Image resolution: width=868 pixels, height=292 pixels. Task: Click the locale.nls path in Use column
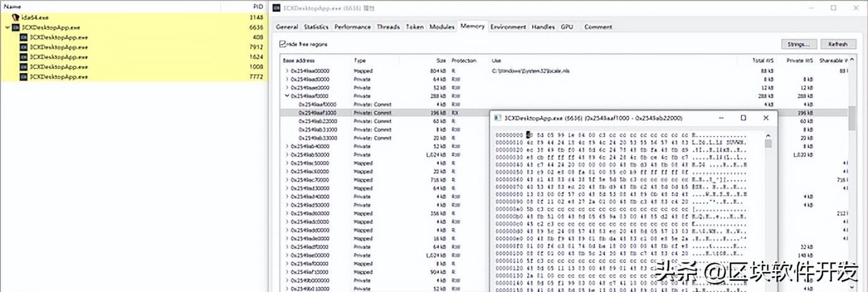[x=530, y=71]
